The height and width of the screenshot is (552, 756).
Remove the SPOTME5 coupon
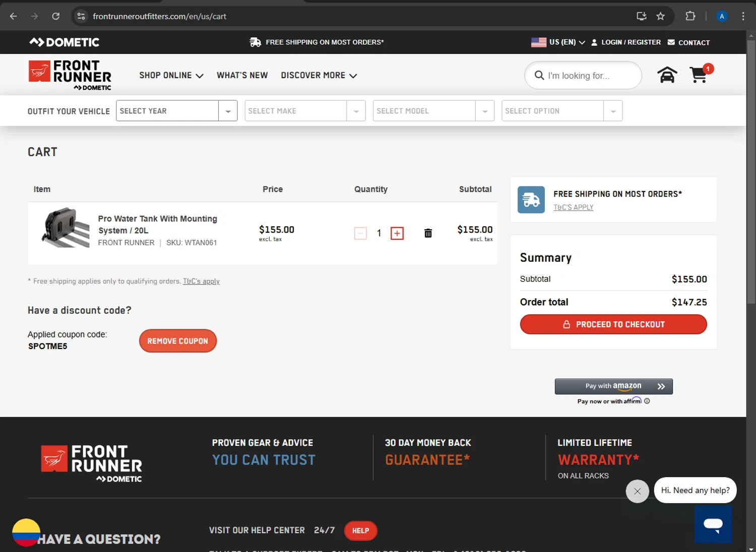pos(178,341)
